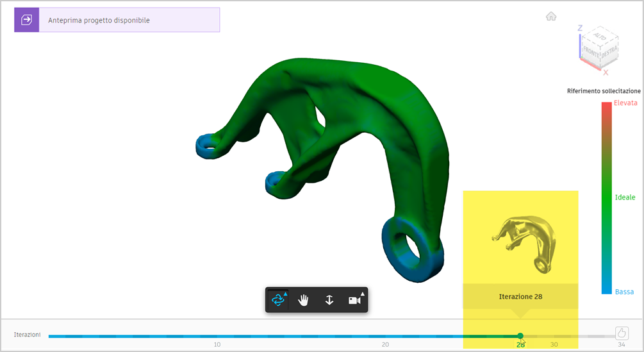Screen dimensions: 644x352
Task: Click the Iterazione 28 tooltip label
Action: click(x=520, y=297)
